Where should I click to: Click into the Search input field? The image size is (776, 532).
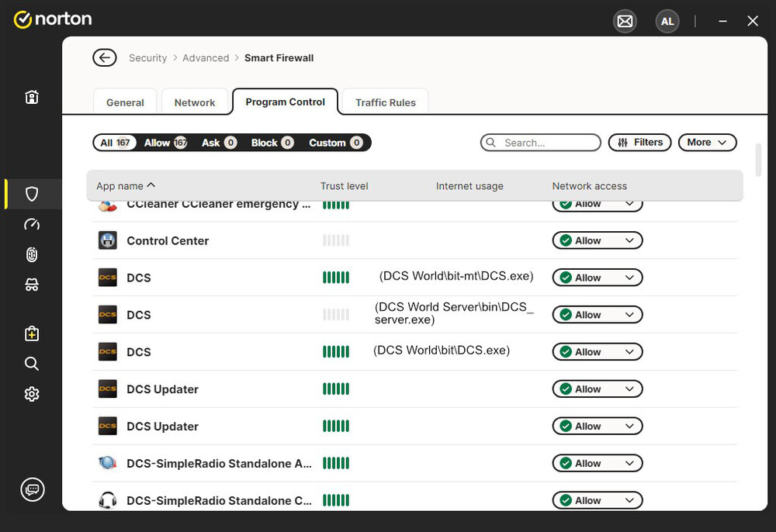[547, 143]
